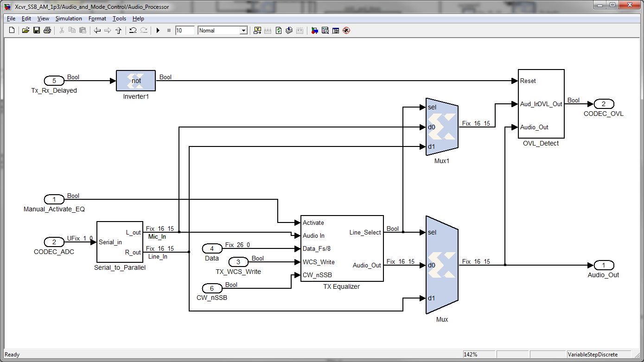The height and width of the screenshot is (362, 644).
Task: Select the large Mux block near Audio_Out
Action: pos(442,265)
